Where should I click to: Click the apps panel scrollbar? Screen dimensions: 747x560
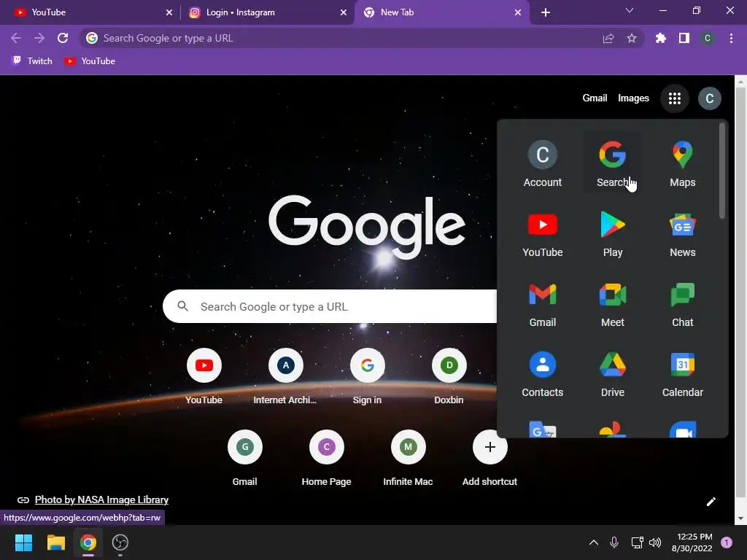(x=721, y=171)
